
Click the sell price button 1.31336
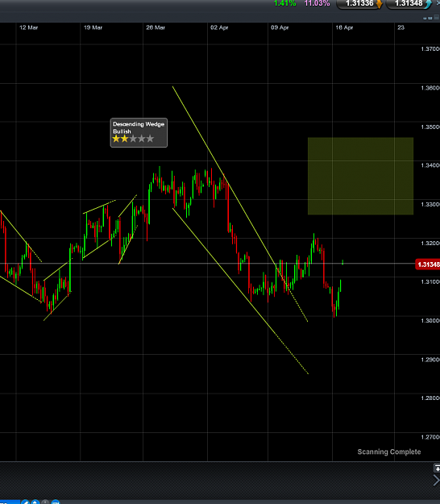tap(359, 3)
